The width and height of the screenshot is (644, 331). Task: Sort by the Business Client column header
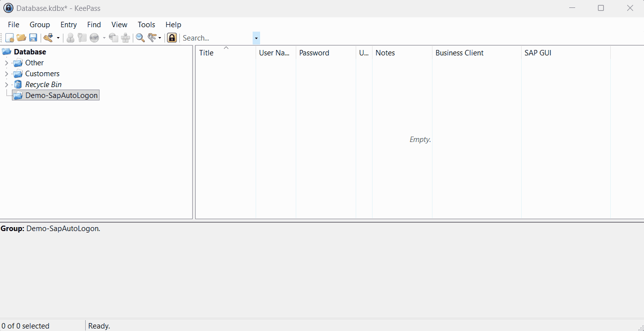[x=477, y=53]
